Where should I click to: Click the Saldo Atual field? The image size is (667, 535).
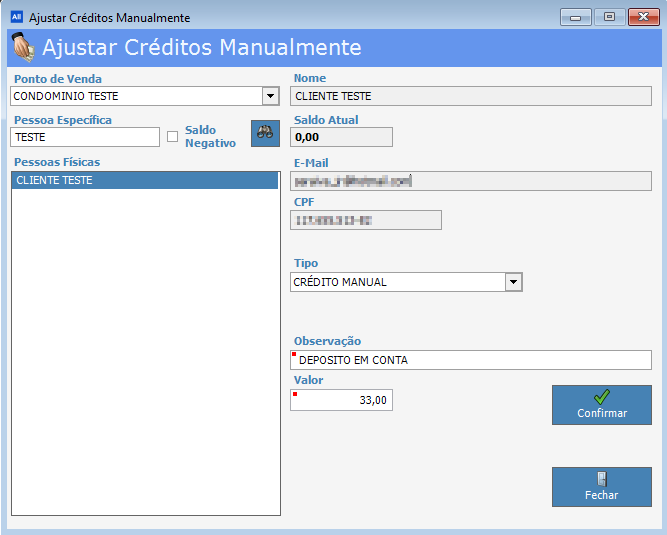coord(342,137)
